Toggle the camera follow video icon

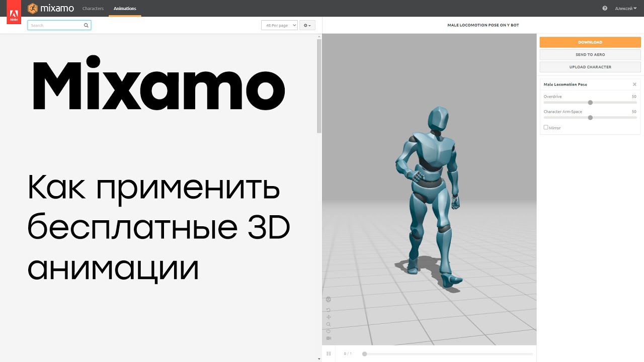(x=329, y=338)
